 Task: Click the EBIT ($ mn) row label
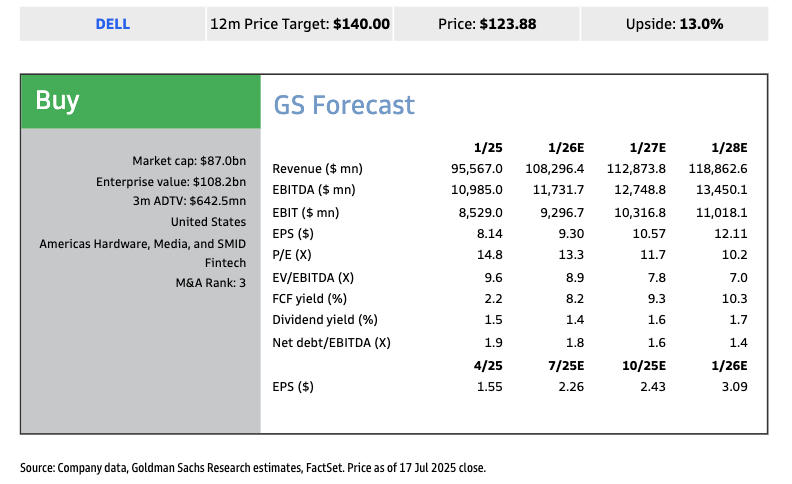pos(306,213)
